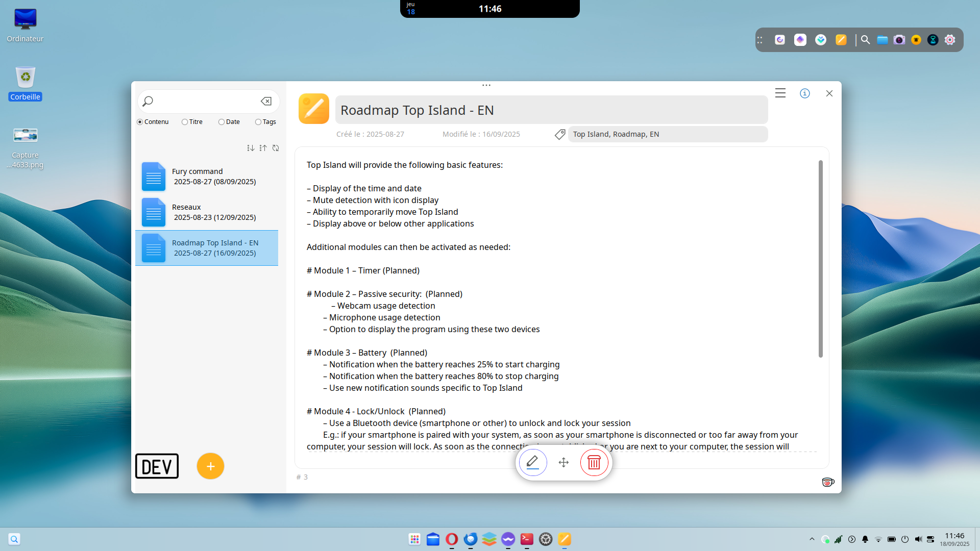Click the magnifier icon in the notes search box
Viewport: 980px width, 551px height.
pyautogui.click(x=148, y=101)
